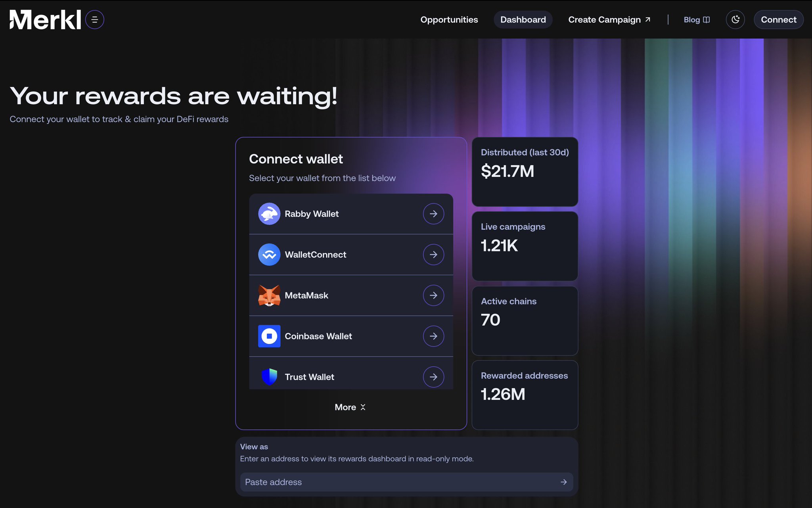Viewport: 812px width, 508px height.
Task: Open the hamburger menu beside the Merkl logo
Action: click(x=95, y=19)
